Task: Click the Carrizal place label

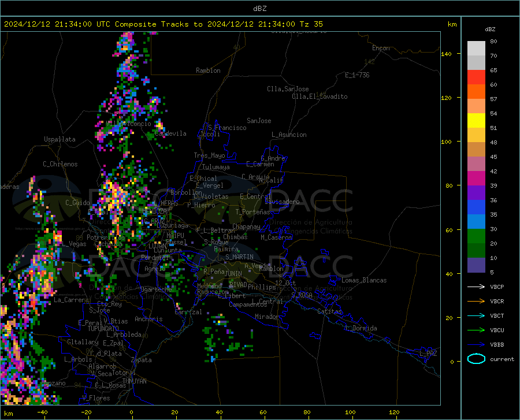Action: click(x=188, y=312)
